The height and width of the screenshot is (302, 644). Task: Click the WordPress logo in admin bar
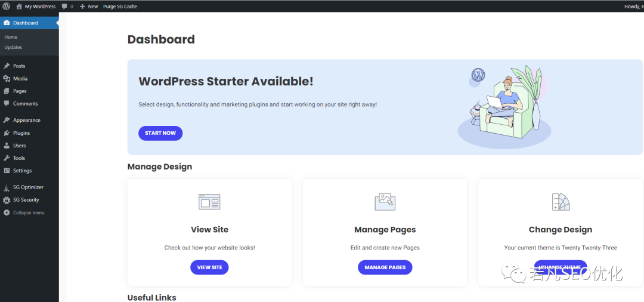[6, 6]
